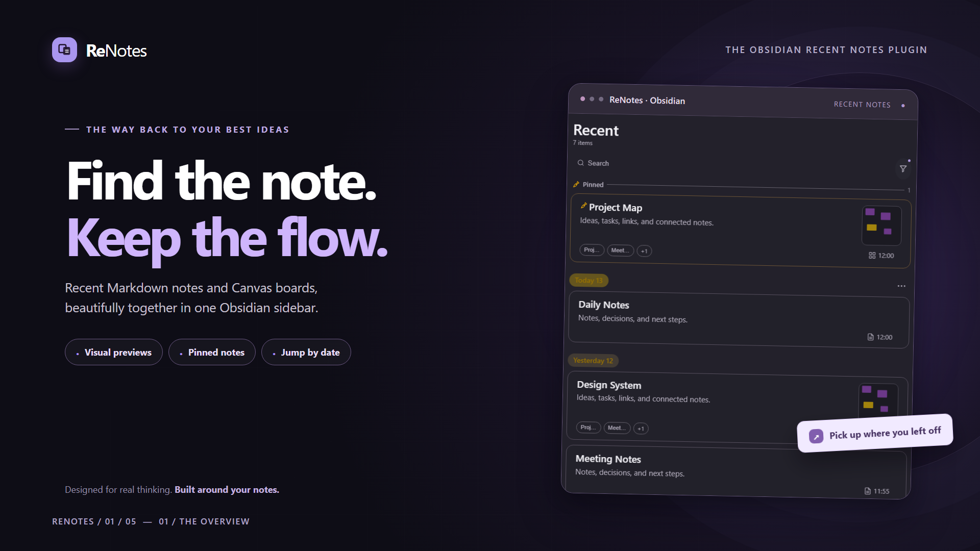Viewport: 980px width, 551px height.
Task: Click the search magnifier icon
Action: [580, 163]
